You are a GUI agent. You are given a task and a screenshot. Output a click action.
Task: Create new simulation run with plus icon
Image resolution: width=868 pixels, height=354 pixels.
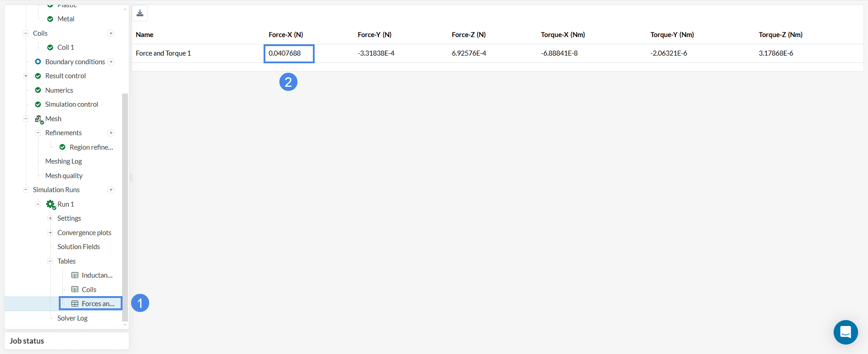[x=111, y=190]
